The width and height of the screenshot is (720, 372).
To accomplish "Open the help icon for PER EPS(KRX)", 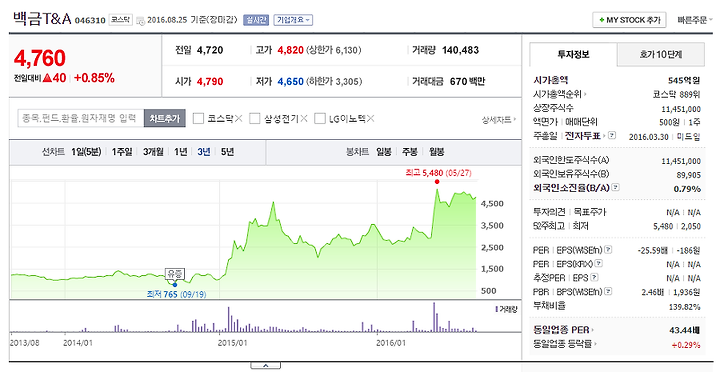I will 599,264.
